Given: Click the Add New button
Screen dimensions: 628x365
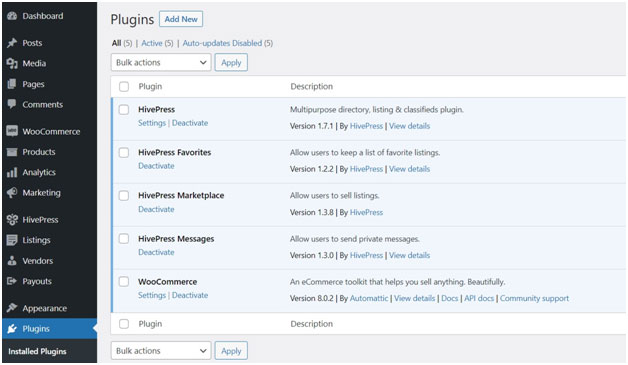Looking at the screenshot, I should [181, 19].
